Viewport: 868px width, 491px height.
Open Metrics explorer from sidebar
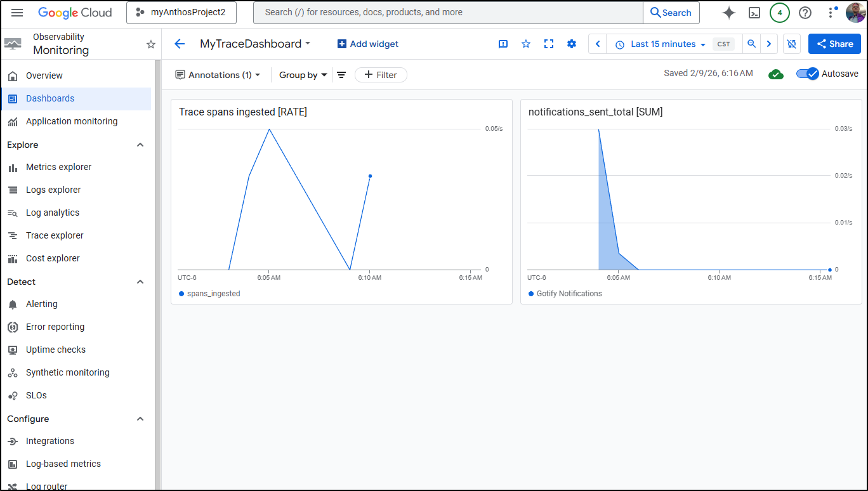58,167
